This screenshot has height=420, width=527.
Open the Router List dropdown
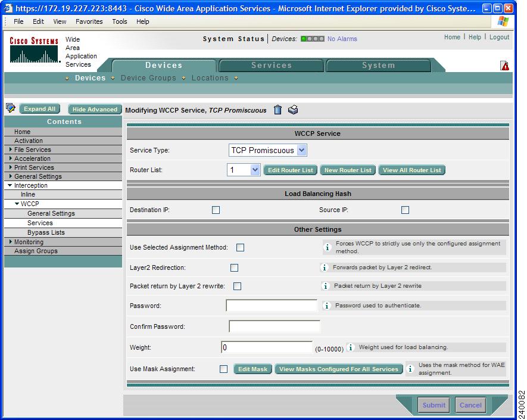pyautogui.click(x=244, y=170)
